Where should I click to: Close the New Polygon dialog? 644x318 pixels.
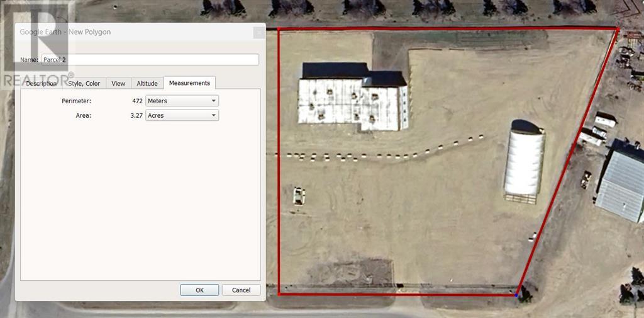258,33
